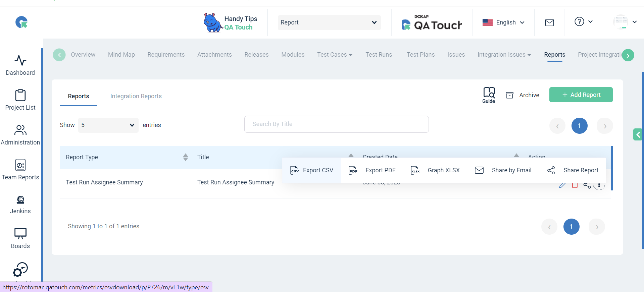Choose Export CSV from the popup menu

click(x=312, y=170)
